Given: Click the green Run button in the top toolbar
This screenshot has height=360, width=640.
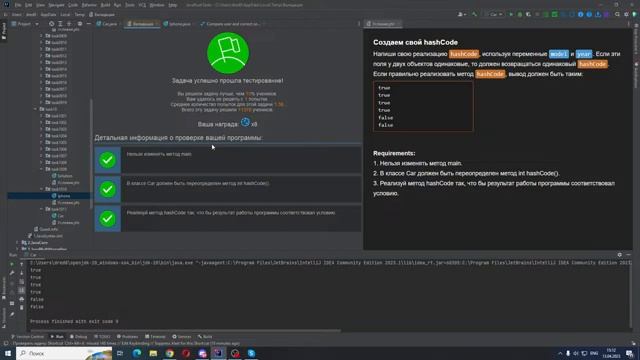Looking at the screenshot, I should click(511, 14).
